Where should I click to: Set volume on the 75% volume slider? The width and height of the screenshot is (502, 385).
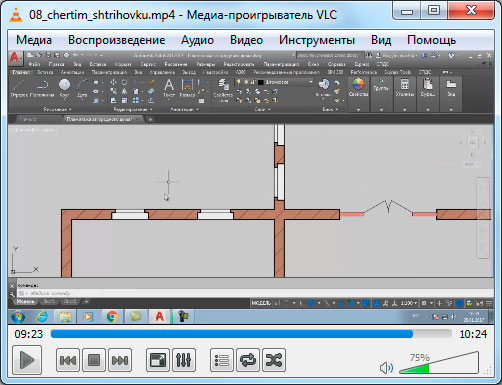coord(439,363)
